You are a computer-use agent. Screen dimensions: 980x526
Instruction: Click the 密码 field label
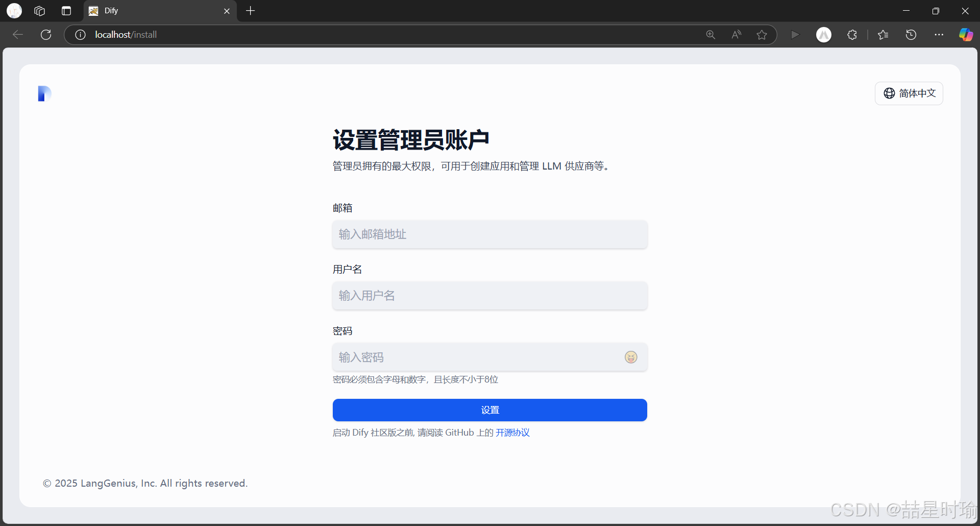tap(342, 331)
